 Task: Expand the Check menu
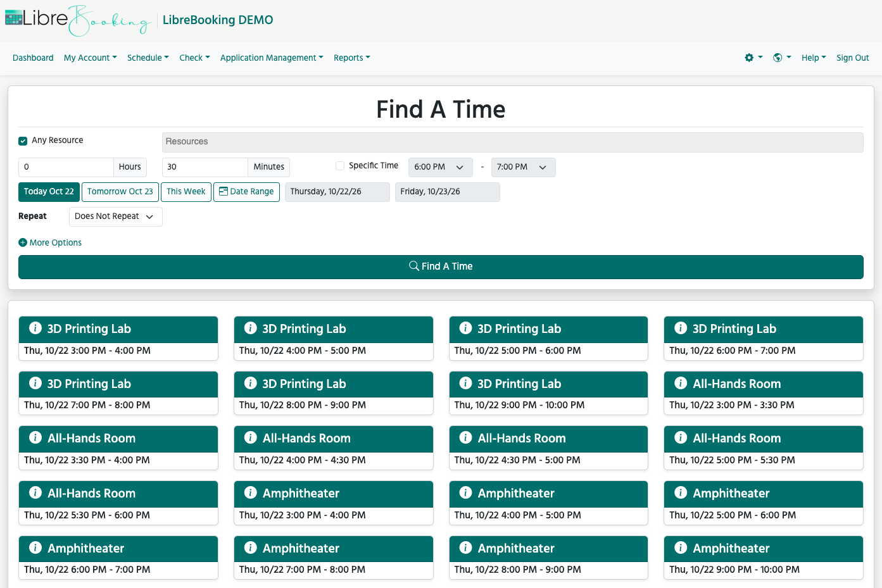click(194, 58)
